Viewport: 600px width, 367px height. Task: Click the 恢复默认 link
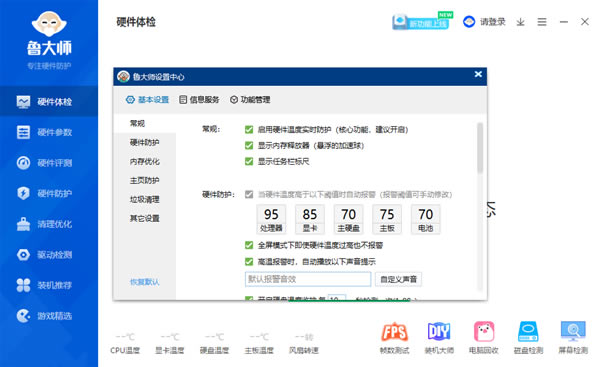coord(144,282)
